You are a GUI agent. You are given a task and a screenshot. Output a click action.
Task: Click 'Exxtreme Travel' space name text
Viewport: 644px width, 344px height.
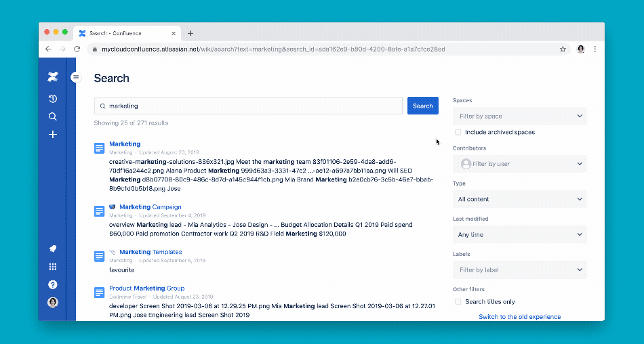(127, 297)
